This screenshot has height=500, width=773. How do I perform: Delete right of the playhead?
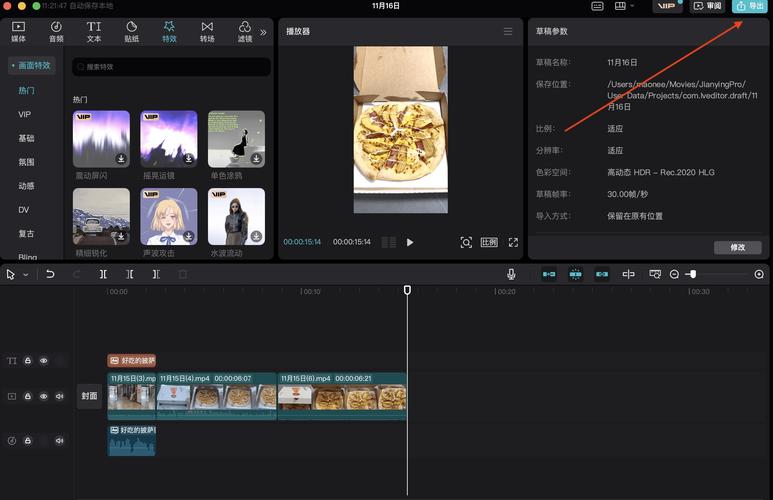(x=156, y=274)
